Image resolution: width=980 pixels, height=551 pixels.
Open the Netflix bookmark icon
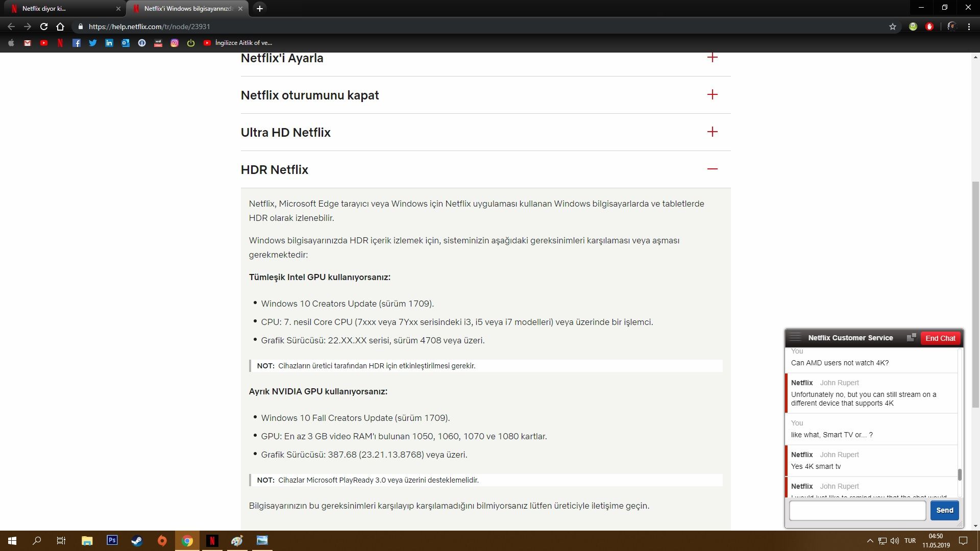60,43
